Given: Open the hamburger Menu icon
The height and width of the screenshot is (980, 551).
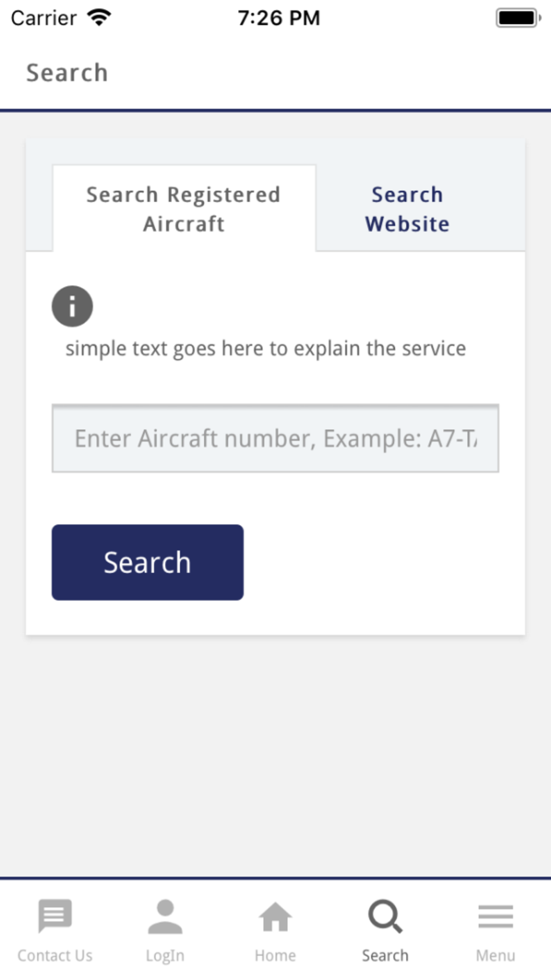Looking at the screenshot, I should [495, 916].
